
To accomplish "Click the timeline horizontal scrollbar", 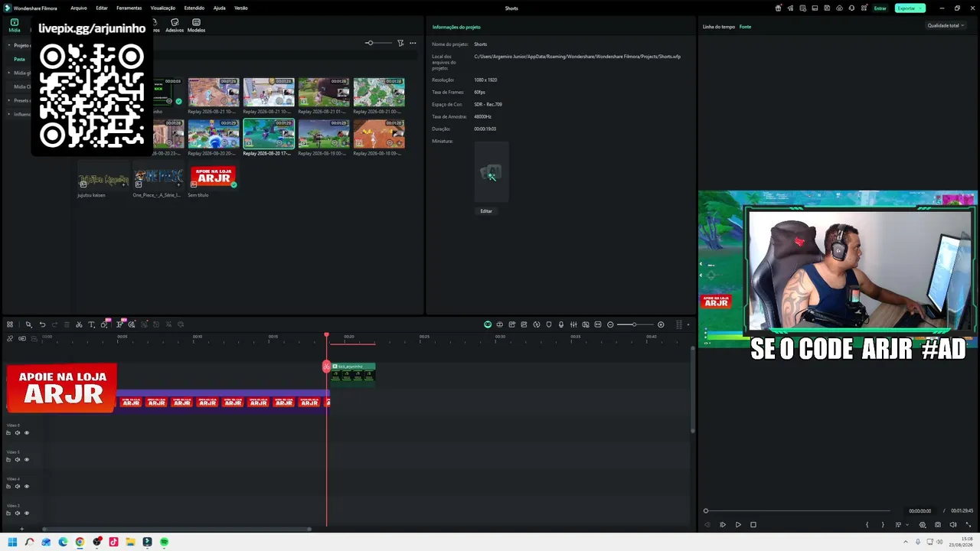I will click(x=177, y=529).
